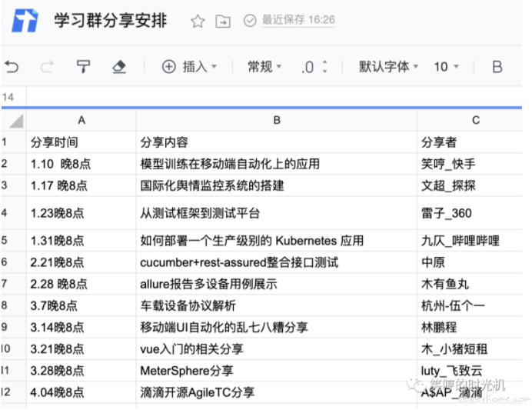
Task: Click cell 模型训练在移动端自动化上的应用
Action: tap(277, 164)
